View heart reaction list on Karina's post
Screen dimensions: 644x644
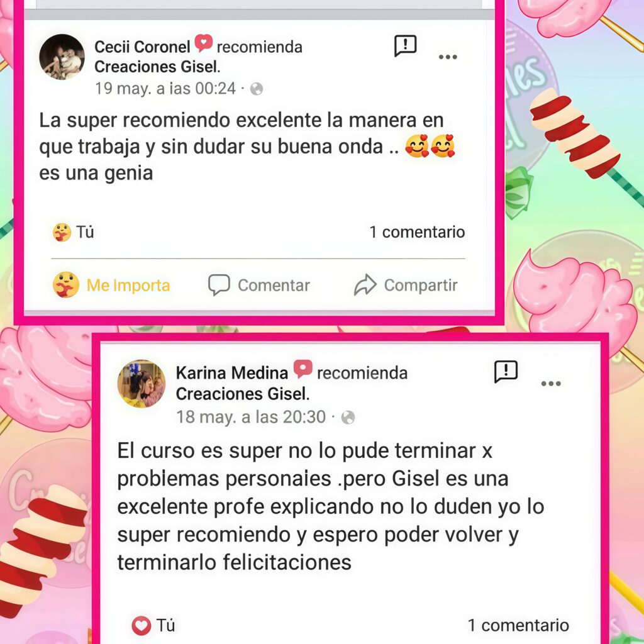click(153, 626)
